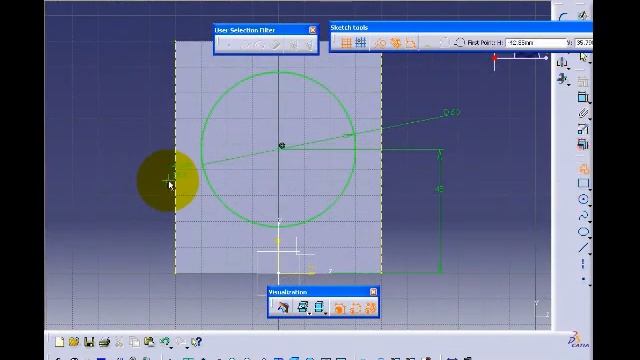
Task: Open the Spline tool flyout arrow
Action: (x=590, y=221)
